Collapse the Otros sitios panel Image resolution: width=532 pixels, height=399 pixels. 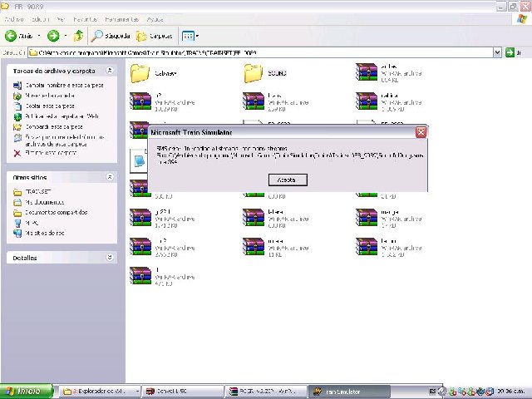pos(110,177)
